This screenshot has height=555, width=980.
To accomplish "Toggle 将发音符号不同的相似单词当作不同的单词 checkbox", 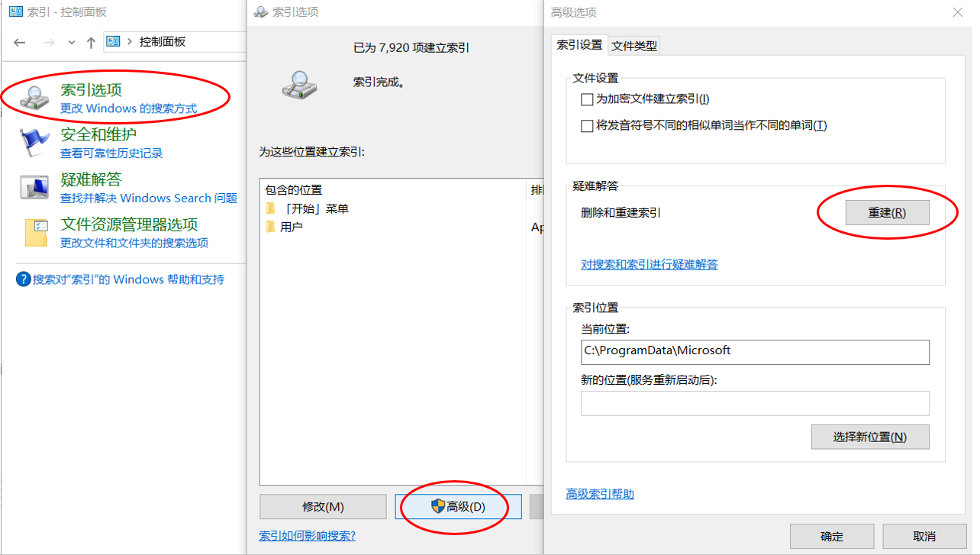I will click(x=587, y=126).
